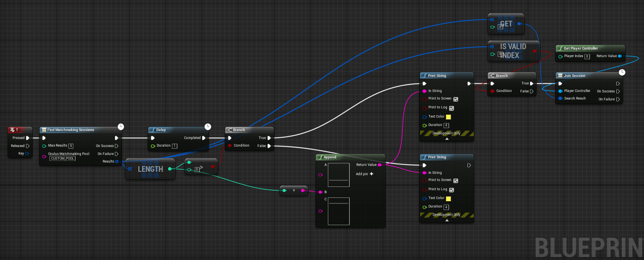644x260 pixels.
Task: Click the Branch icon on the node after Delay
Action: pyautogui.click(x=230, y=130)
